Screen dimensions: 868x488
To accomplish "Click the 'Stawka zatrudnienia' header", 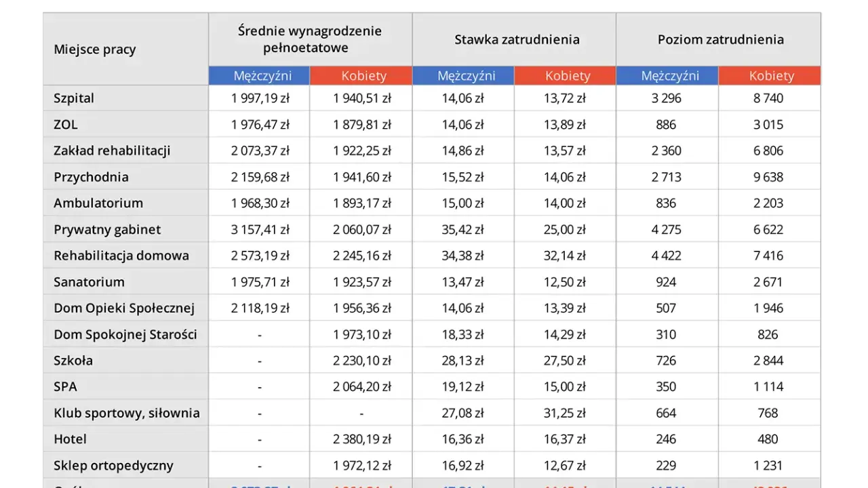I will (x=517, y=39).
